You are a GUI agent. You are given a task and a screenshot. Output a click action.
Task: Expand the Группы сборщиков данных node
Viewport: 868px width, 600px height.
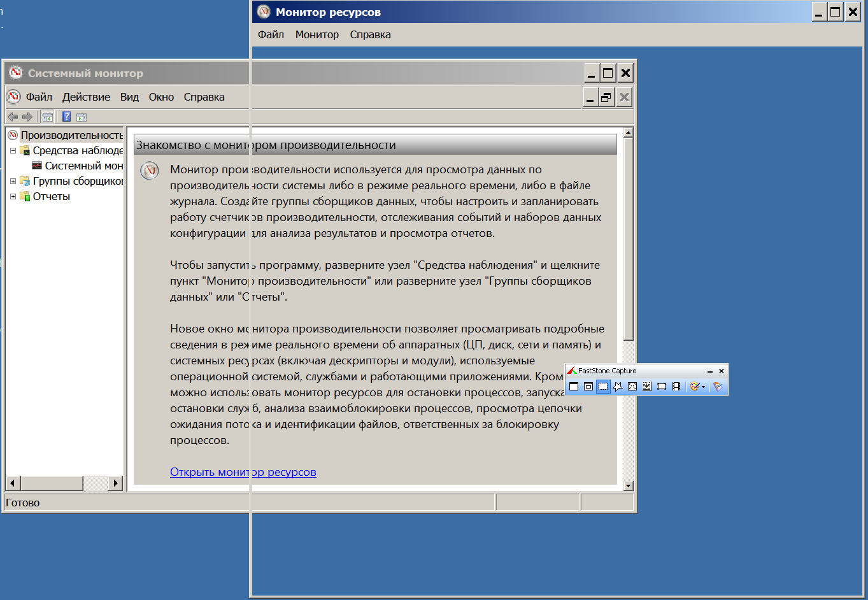click(x=13, y=182)
